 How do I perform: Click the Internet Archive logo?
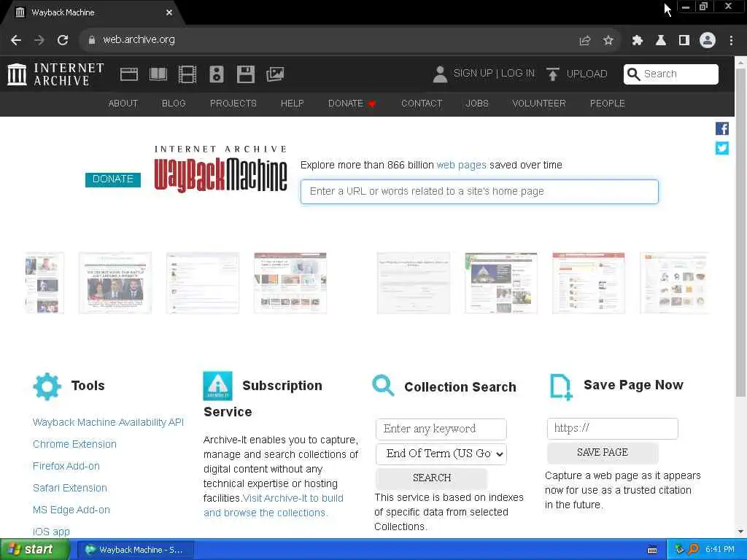click(55, 74)
